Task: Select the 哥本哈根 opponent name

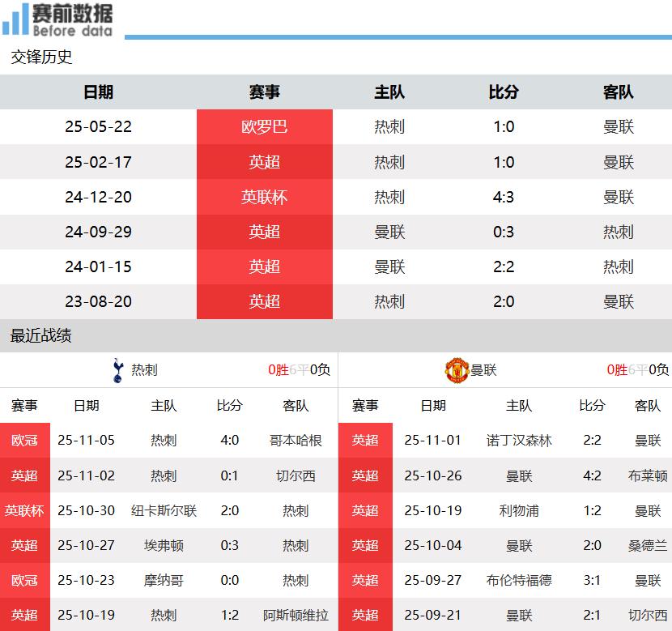Action: tap(296, 441)
